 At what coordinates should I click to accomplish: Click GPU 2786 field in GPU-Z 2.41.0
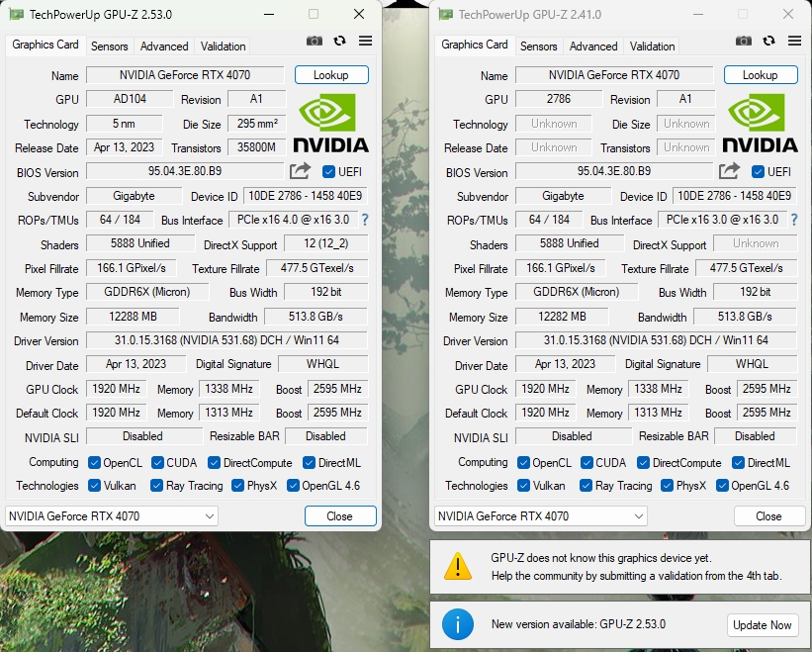coord(559,99)
